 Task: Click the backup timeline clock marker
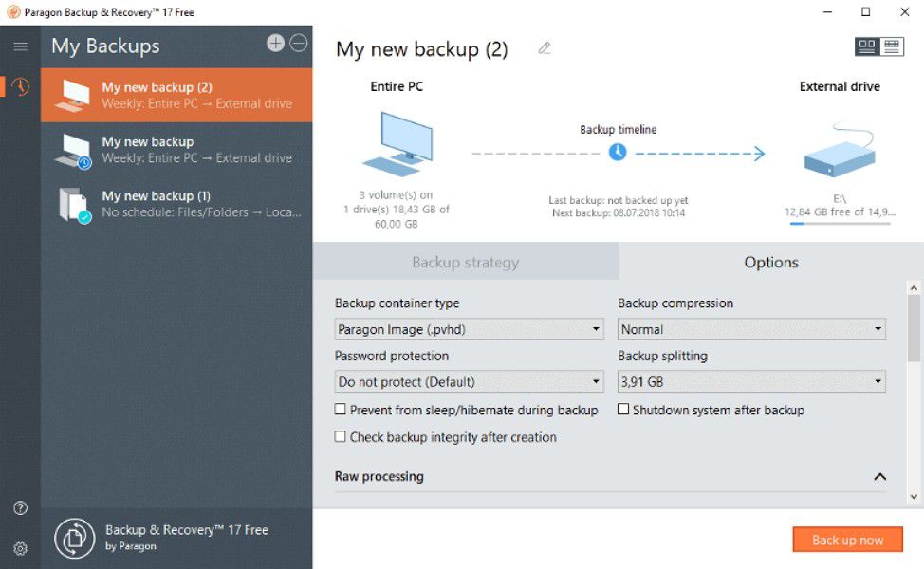point(617,153)
